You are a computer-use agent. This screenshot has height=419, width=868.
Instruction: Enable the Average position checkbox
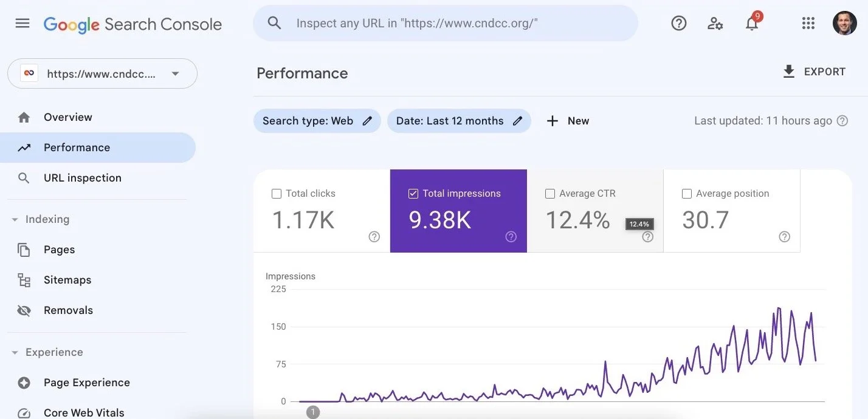point(687,194)
